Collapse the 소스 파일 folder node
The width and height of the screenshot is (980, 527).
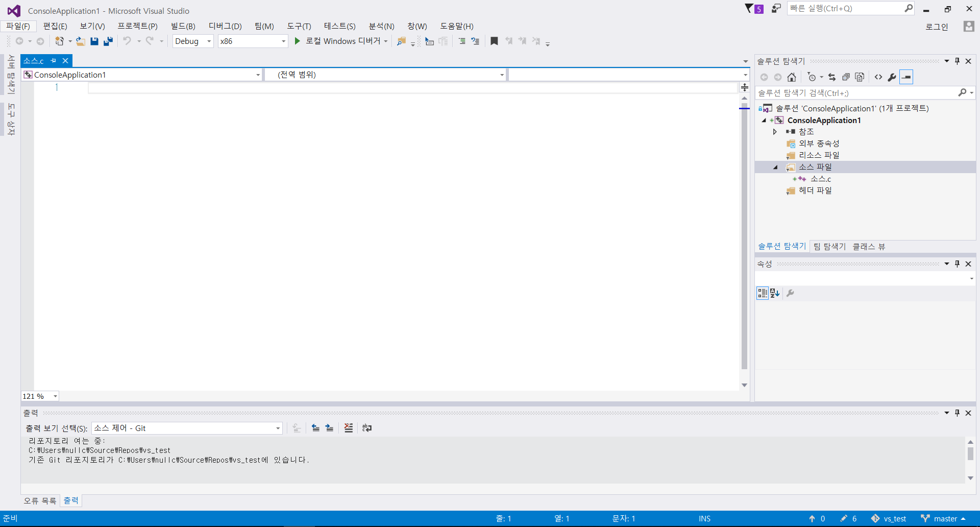coord(775,167)
